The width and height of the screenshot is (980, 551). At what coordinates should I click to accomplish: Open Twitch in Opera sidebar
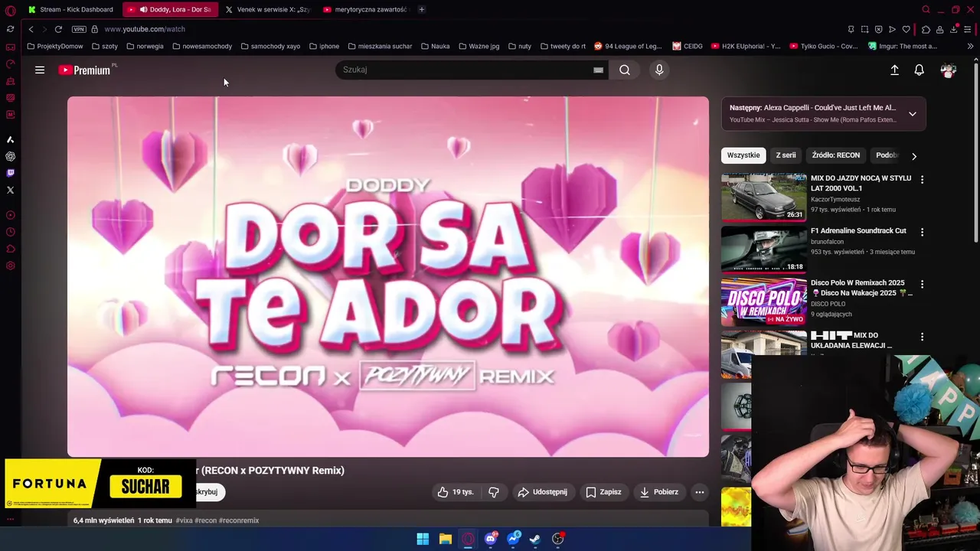point(10,173)
